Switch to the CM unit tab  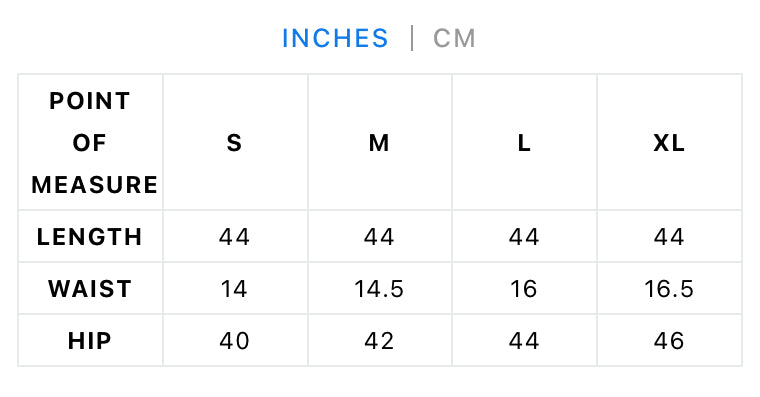coord(454,38)
